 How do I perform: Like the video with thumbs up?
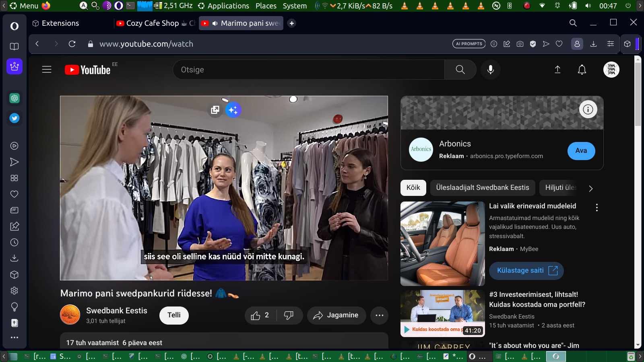tap(260, 315)
